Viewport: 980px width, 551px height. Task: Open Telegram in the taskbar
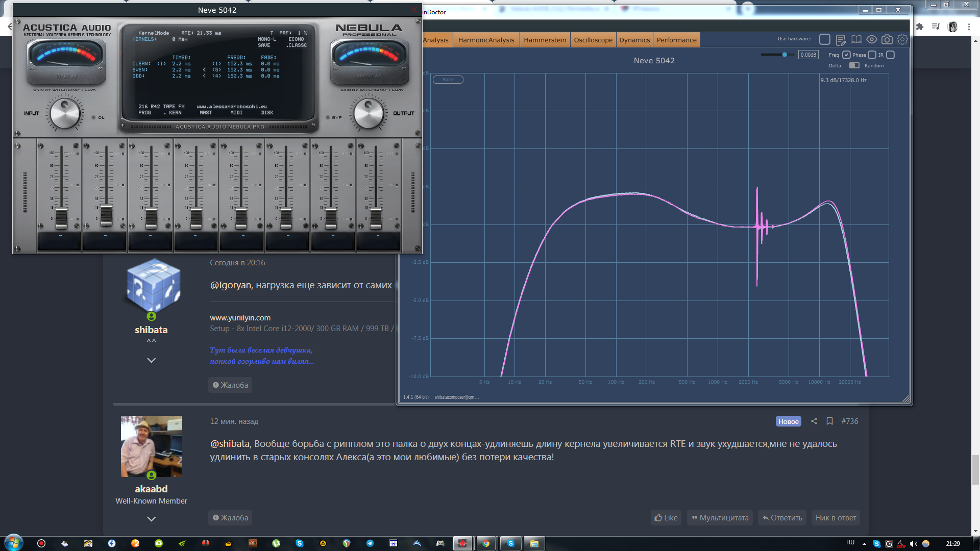[370, 543]
